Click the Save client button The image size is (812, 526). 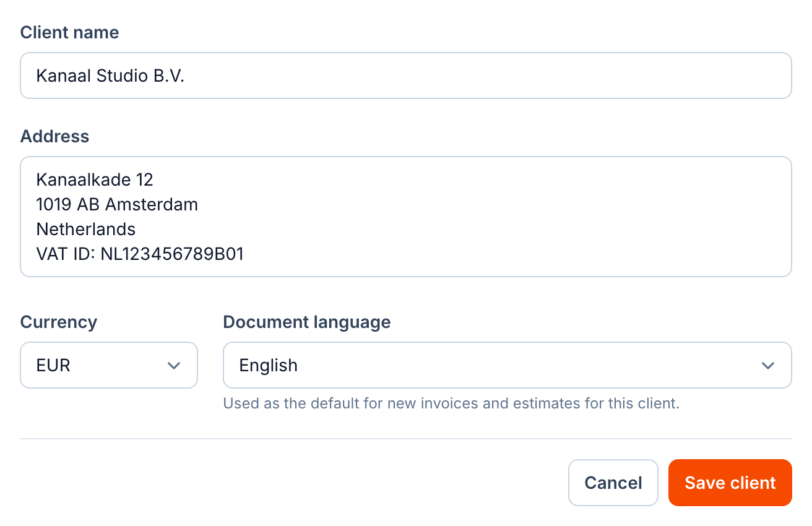pos(730,483)
